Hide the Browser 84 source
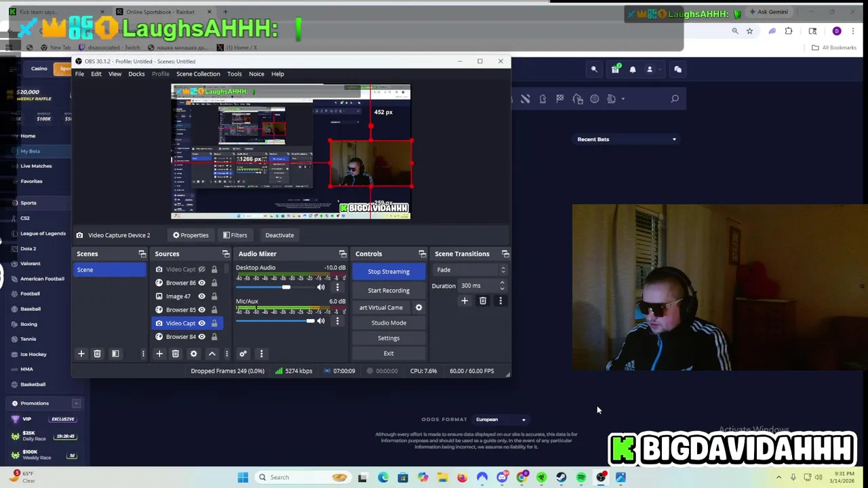The image size is (868, 488). pyautogui.click(x=201, y=337)
